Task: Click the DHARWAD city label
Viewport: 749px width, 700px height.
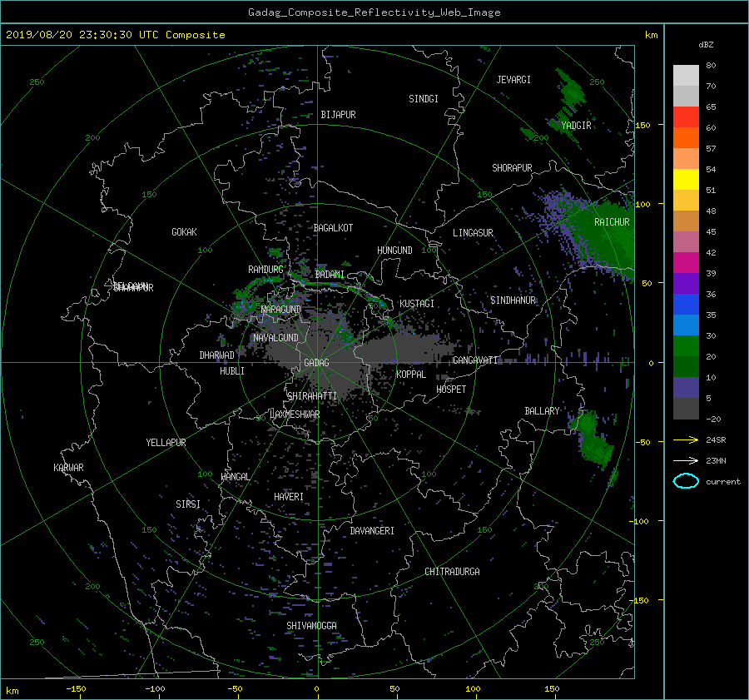Action: [x=217, y=355]
